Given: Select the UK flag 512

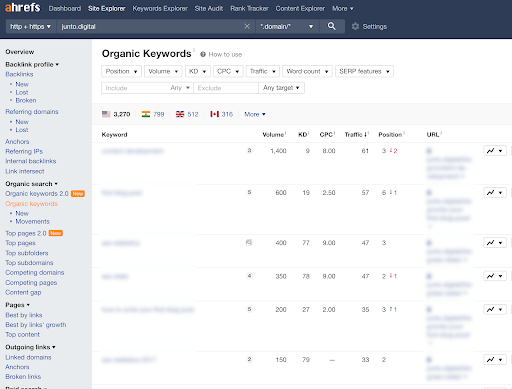Looking at the screenshot, I should (187, 114).
